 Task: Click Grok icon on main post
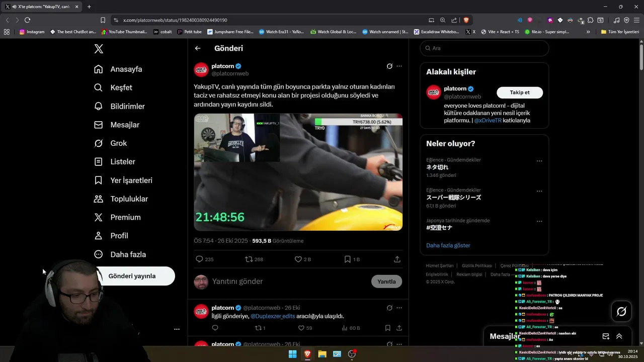(x=389, y=66)
